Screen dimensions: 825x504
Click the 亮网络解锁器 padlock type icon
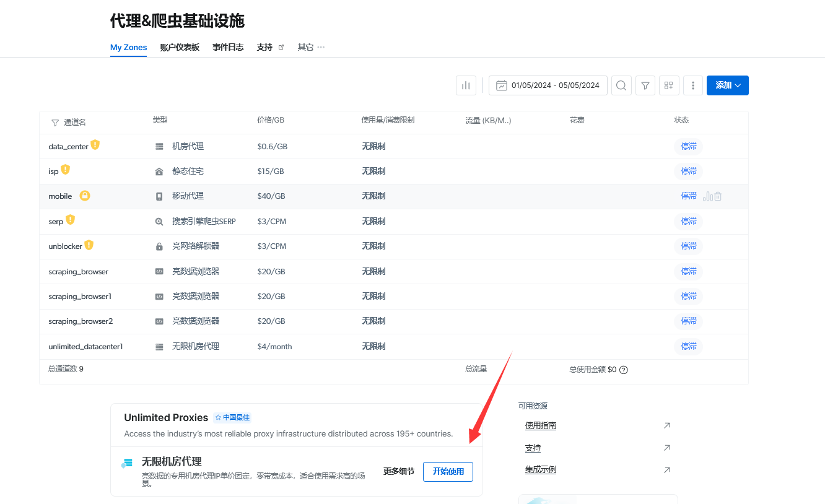[x=159, y=246]
